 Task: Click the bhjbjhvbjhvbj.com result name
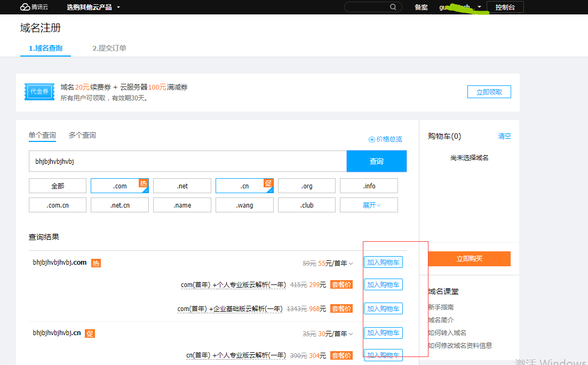point(60,262)
